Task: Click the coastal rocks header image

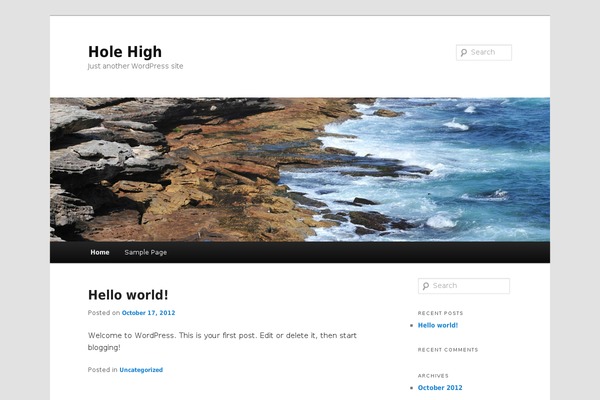Action: point(300,170)
